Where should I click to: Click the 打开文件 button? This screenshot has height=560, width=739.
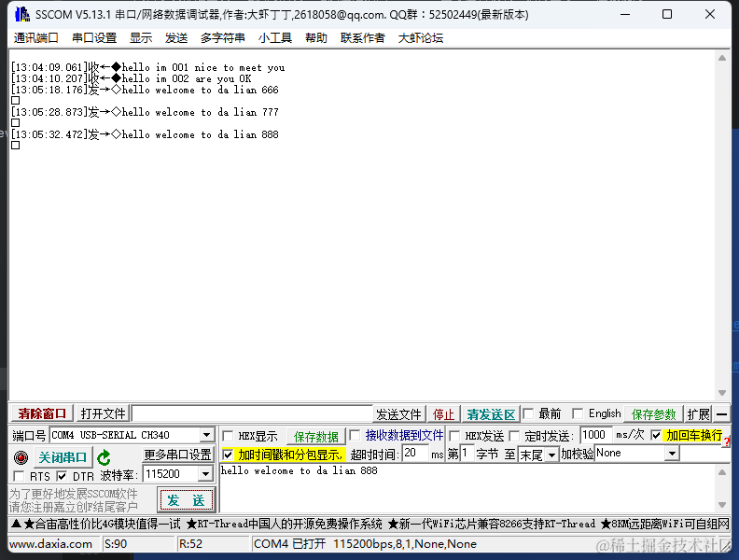click(x=103, y=413)
